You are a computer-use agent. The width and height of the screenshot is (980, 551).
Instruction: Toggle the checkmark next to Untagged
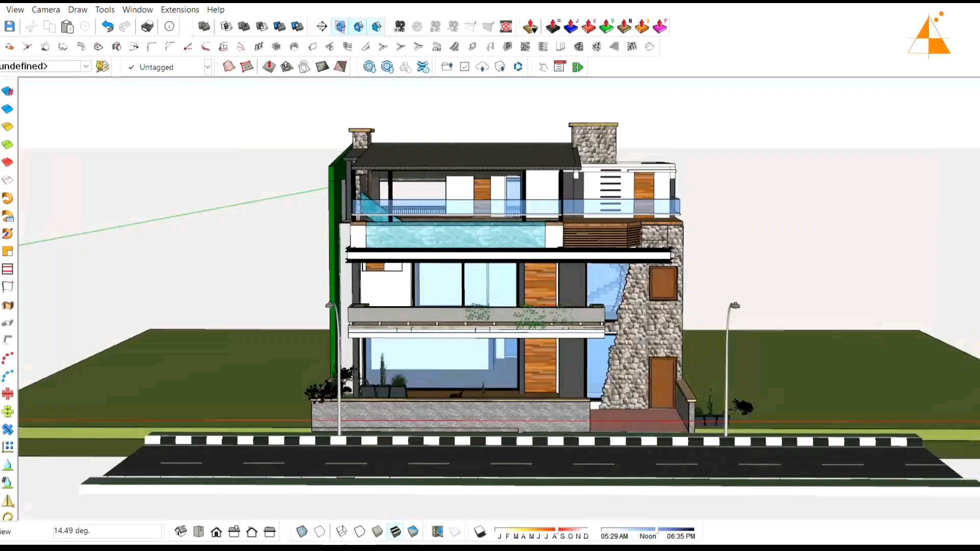pyautogui.click(x=131, y=67)
